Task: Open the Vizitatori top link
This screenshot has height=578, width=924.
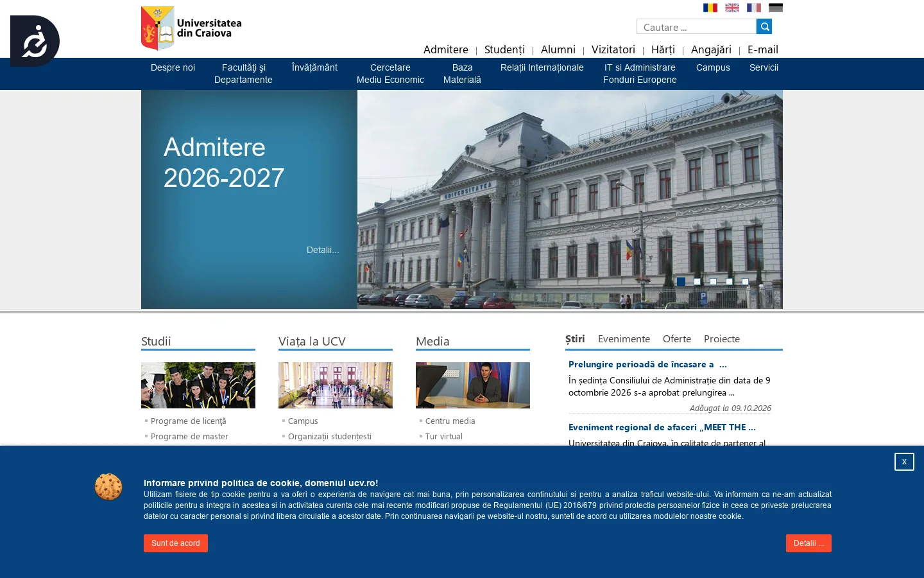Action: tap(613, 49)
